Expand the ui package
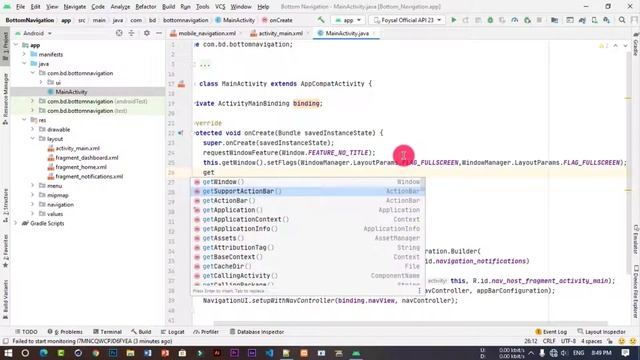Screen dimensions: 640x360 (41, 82)
